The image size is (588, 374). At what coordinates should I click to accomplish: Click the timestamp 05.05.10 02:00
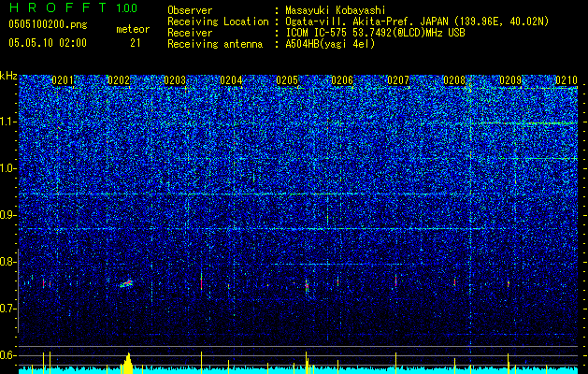tap(48, 43)
